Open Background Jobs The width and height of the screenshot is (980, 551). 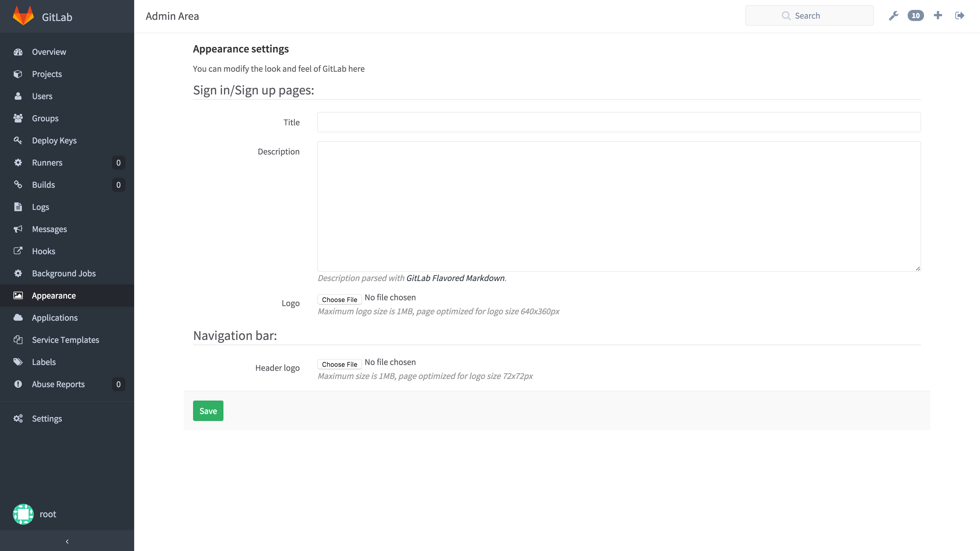64,273
